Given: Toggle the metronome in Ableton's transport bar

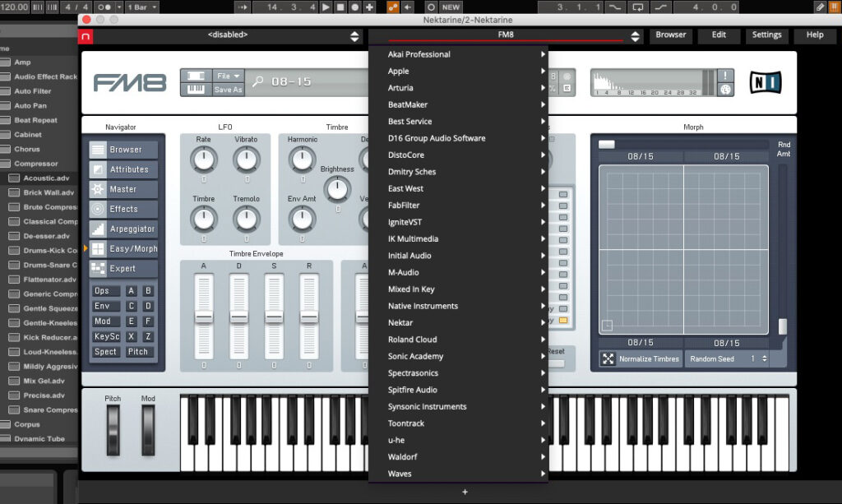Looking at the screenshot, I should pyautogui.click(x=104, y=7).
